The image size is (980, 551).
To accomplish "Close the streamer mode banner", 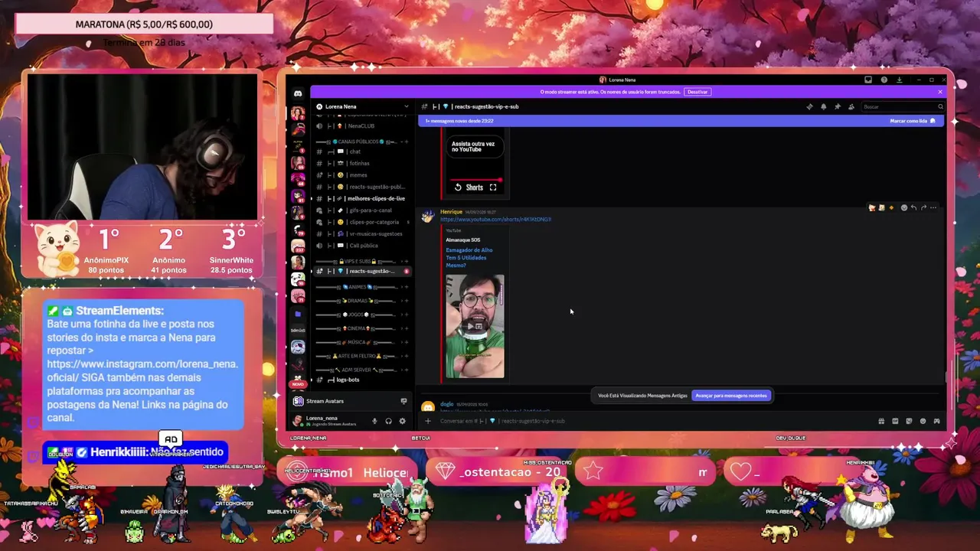I will (x=940, y=92).
